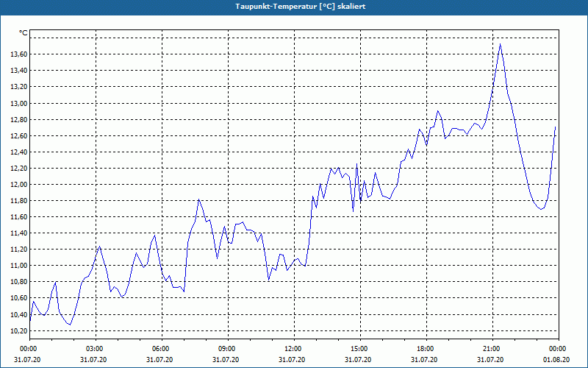Click the 31.07.20 date under 03:00
Screen dimensions: 588x368
coord(93,360)
